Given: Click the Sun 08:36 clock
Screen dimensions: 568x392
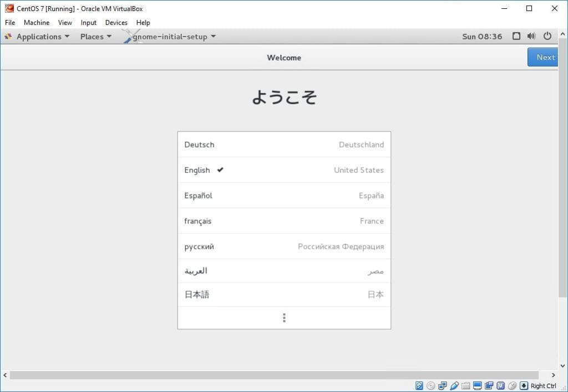Looking at the screenshot, I should tap(482, 37).
